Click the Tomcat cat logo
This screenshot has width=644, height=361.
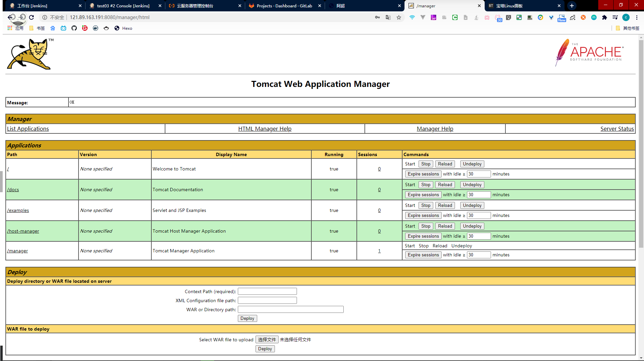[30, 54]
